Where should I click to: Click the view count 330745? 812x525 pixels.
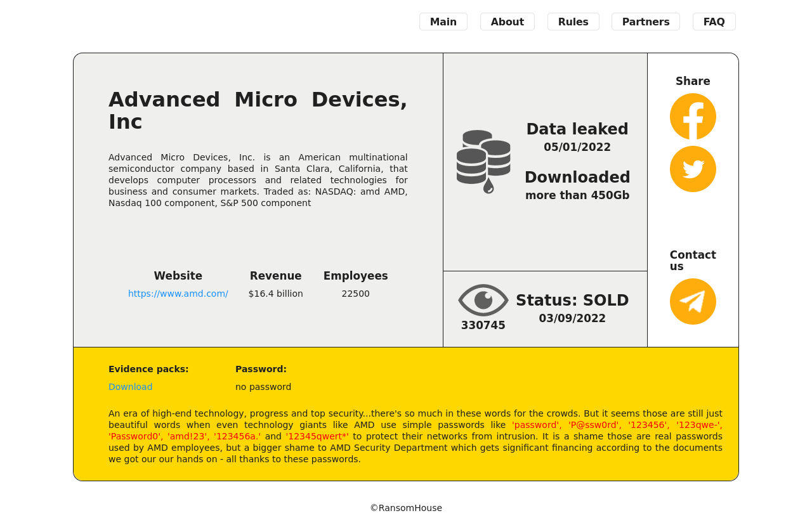click(x=483, y=325)
